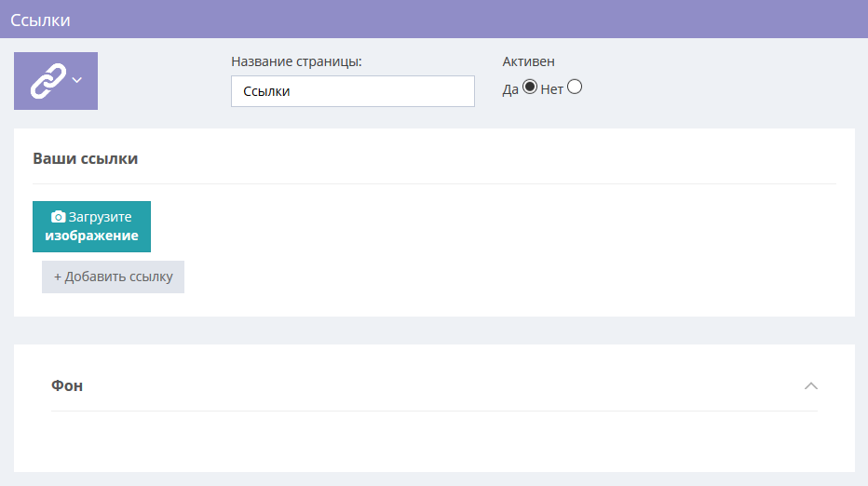This screenshot has width=868, height=486.
Task: Click the bold изображение word on the teal button
Action: [91, 236]
